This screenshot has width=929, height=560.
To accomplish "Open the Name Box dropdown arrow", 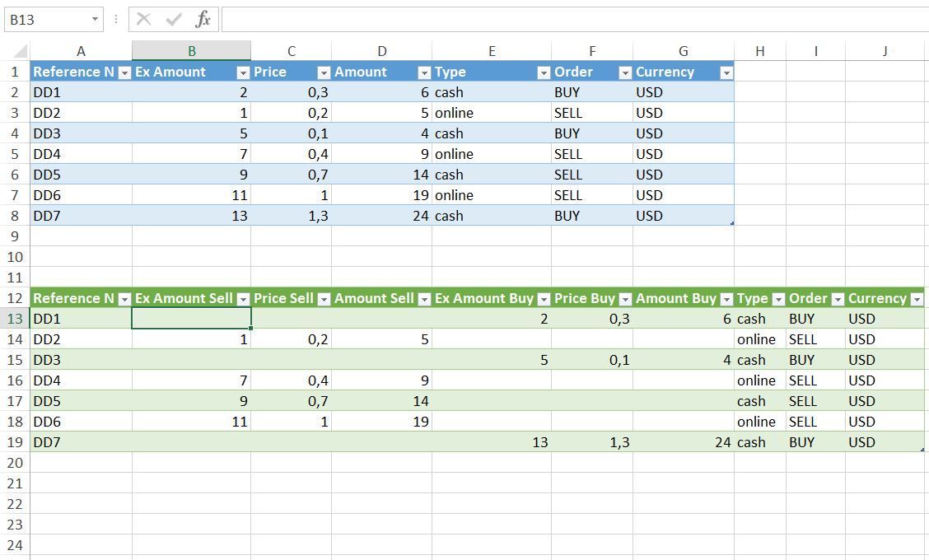I will pos(95,20).
